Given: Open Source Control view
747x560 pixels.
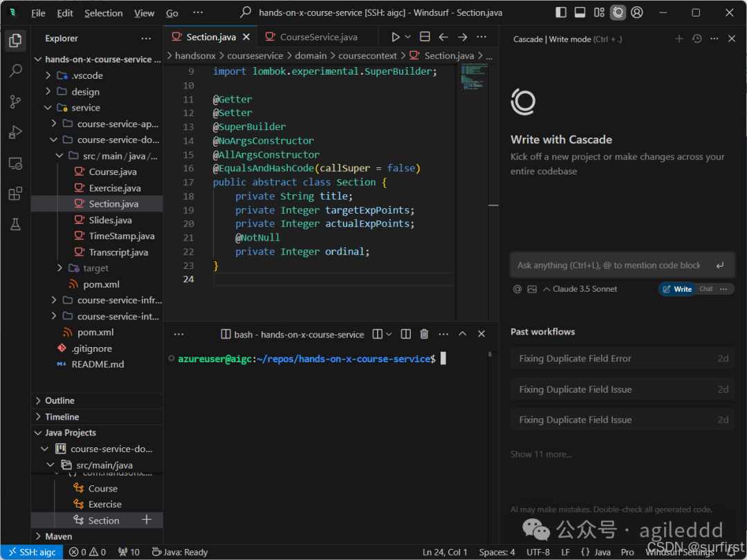Looking at the screenshot, I should point(15,102).
